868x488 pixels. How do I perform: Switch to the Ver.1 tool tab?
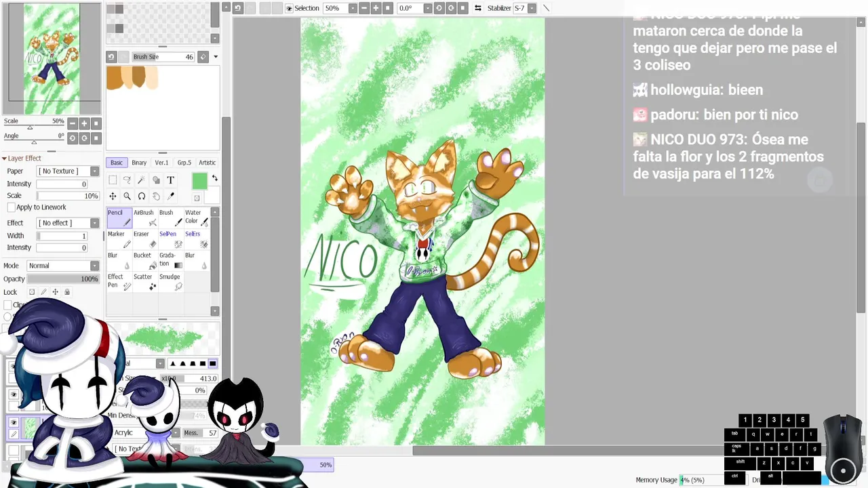tap(161, 163)
